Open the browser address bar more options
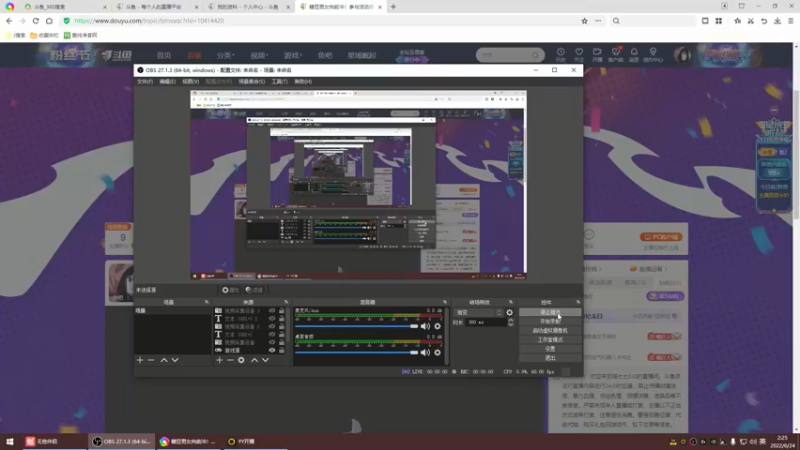This screenshot has height=450, width=800. (x=598, y=21)
